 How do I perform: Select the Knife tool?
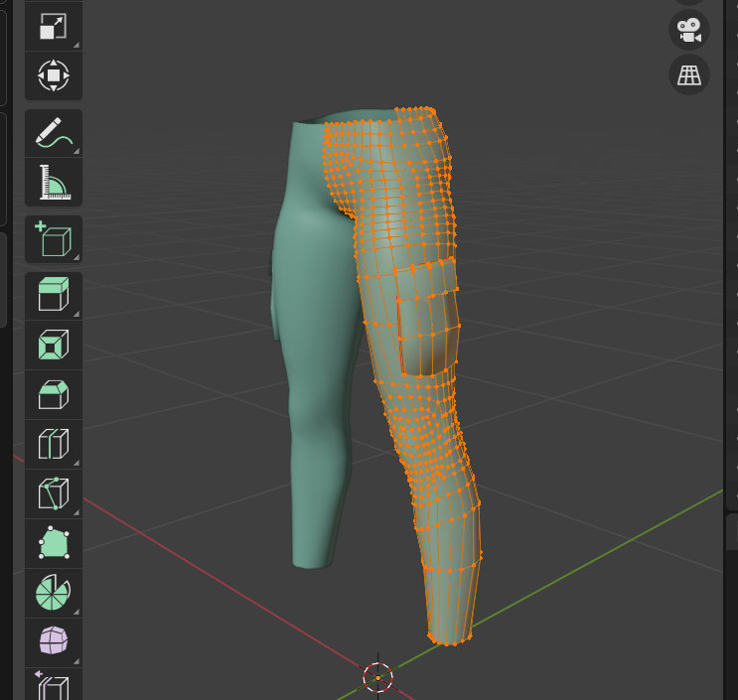(54, 493)
